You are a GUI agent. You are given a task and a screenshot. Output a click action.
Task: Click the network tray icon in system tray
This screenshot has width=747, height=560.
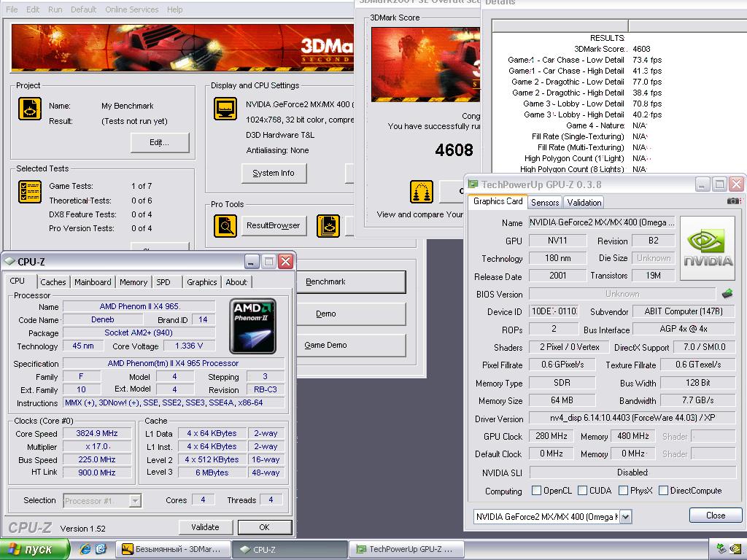pyautogui.click(x=721, y=549)
